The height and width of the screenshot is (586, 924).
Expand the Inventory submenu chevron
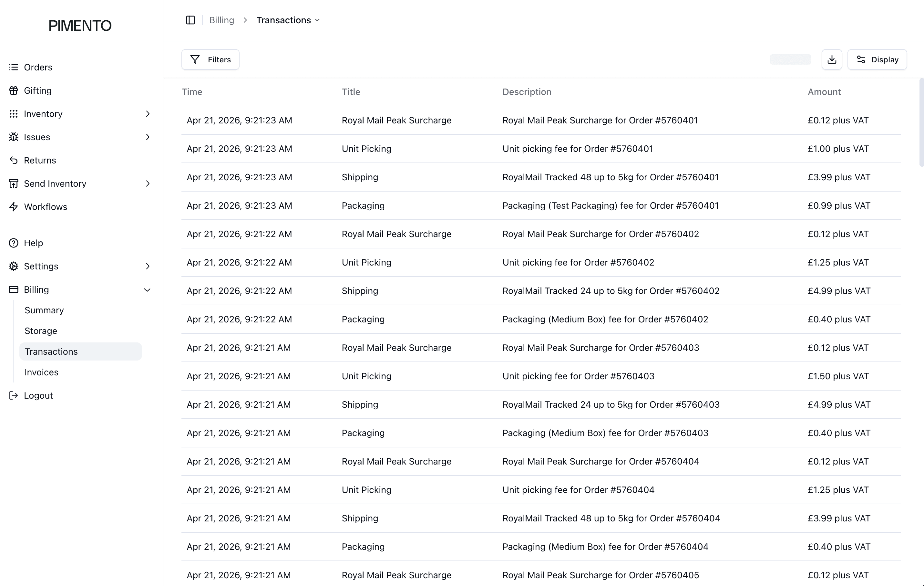click(148, 114)
